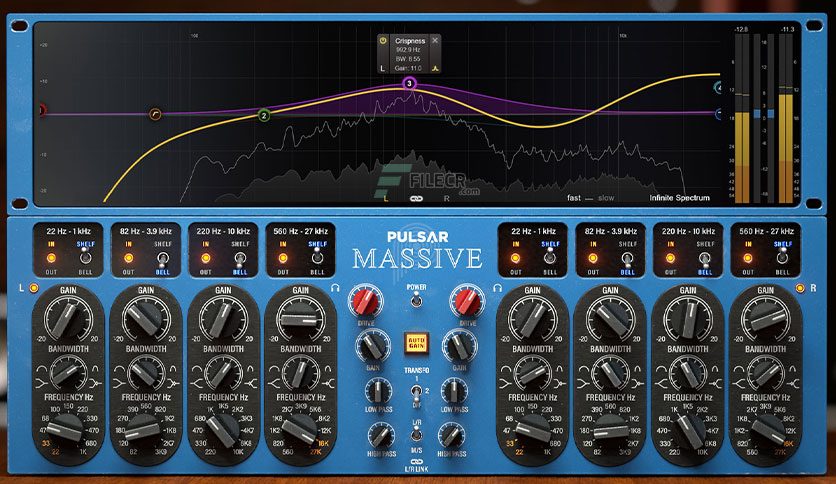Click the right center GAIN knob below Drive
The image size is (836, 484).
[460, 346]
